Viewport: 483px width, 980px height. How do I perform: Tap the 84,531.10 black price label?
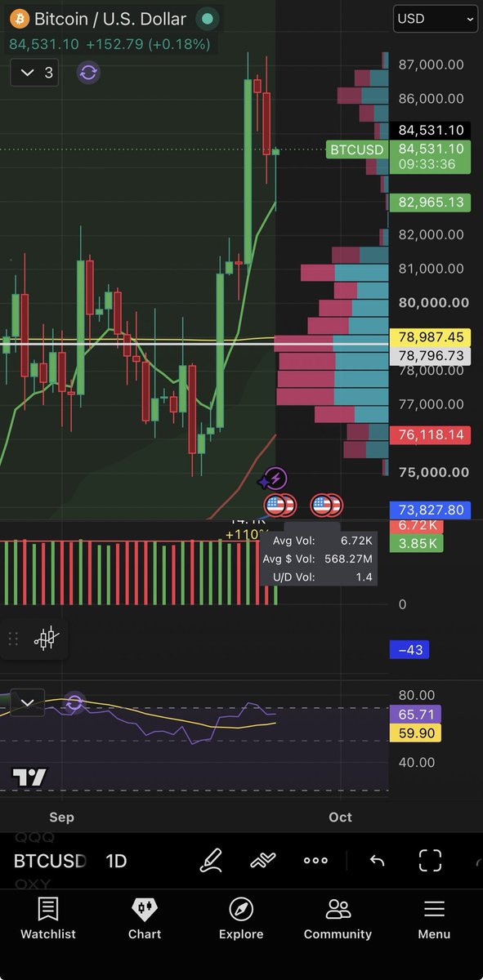[429, 130]
